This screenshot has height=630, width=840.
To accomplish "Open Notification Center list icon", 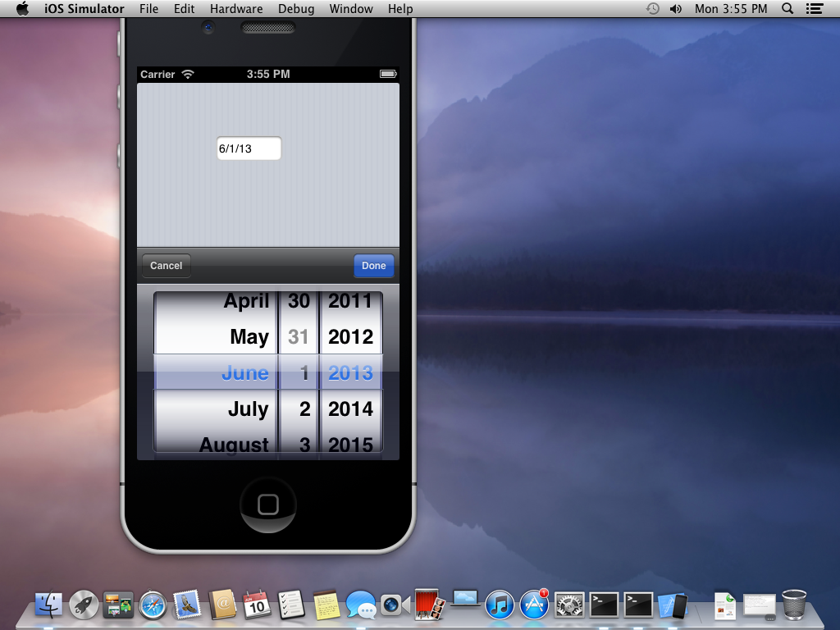I will [815, 8].
